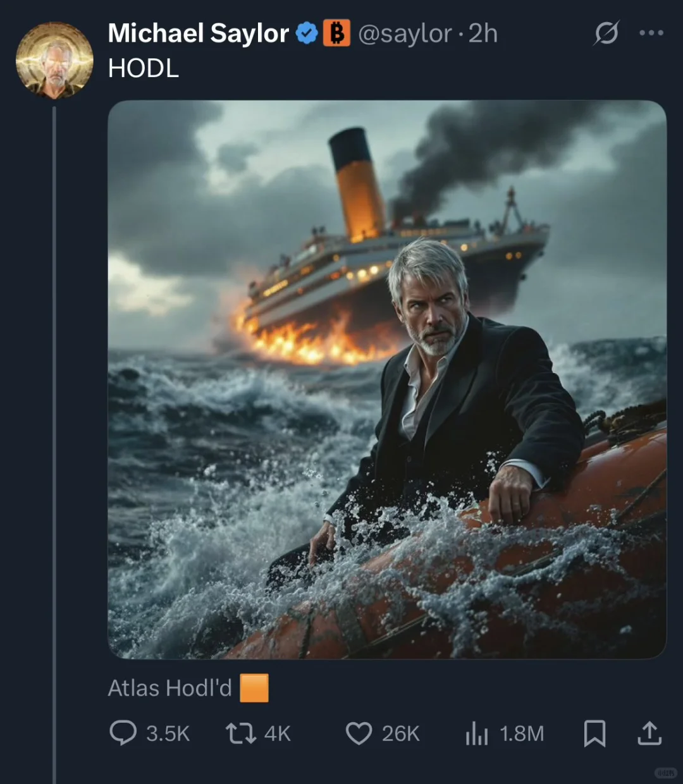Screen dimensions: 683x784
Task: Click the blue verified checkmark badge
Action: [x=307, y=34]
